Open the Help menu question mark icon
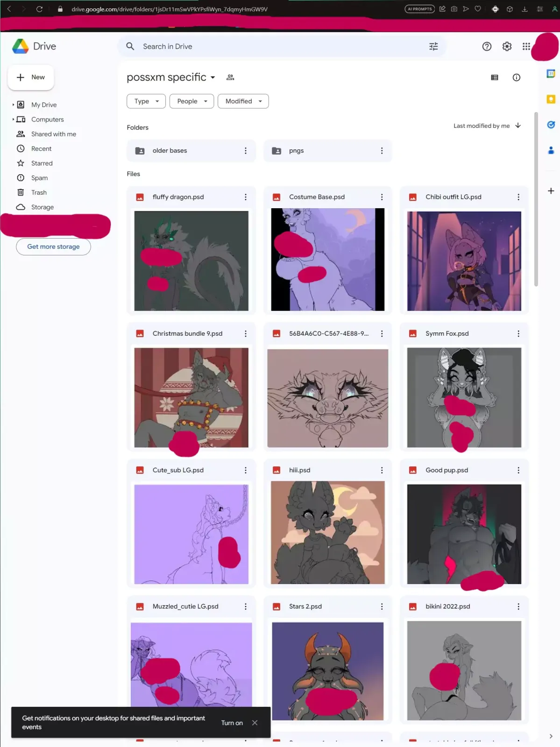560x747 pixels. 487,46
